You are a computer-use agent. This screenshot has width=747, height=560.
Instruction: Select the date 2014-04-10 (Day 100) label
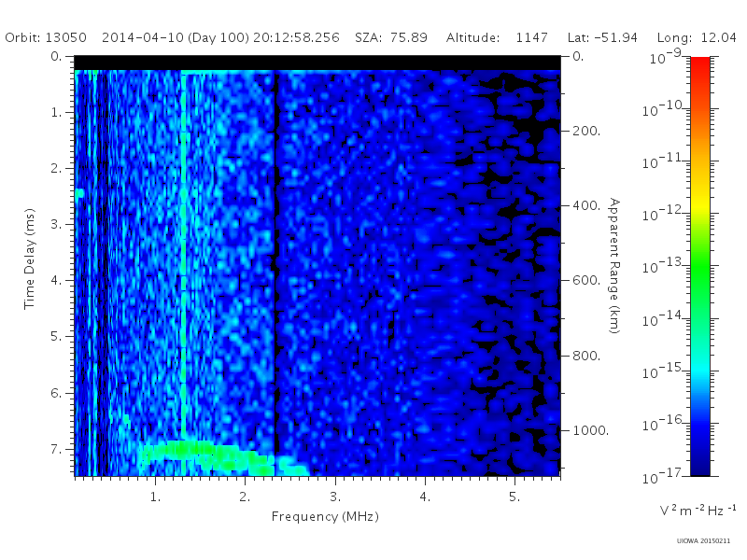click(176, 37)
